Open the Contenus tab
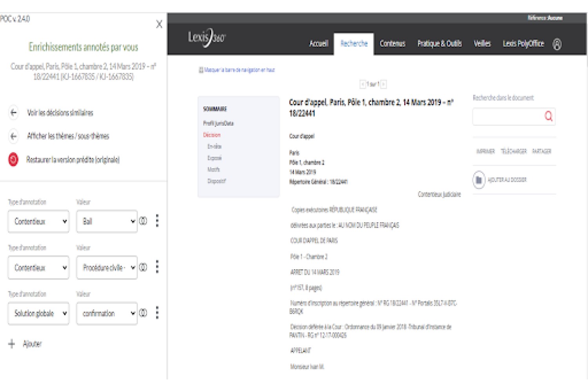Viewport: 588px width, 392px height. pyautogui.click(x=392, y=44)
